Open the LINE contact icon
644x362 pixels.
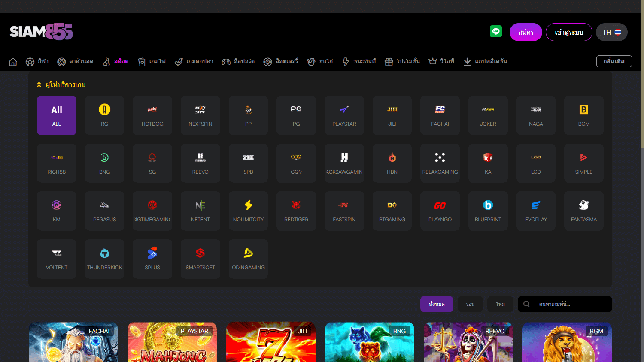click(496, 31)
